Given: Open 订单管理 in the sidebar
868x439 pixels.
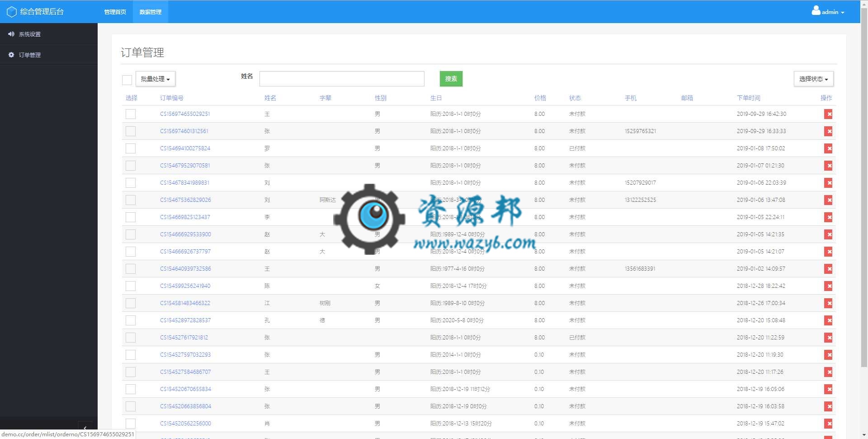Looking at the screenshot, I should 49,55.
